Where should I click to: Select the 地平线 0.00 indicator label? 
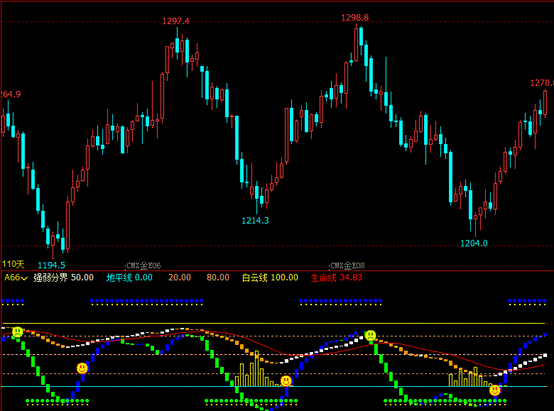pos(129,278)
